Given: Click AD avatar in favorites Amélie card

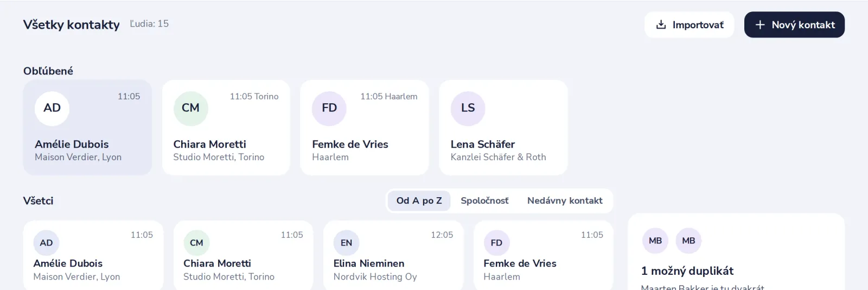Looking at the screenshot, I should click(52, 108).
